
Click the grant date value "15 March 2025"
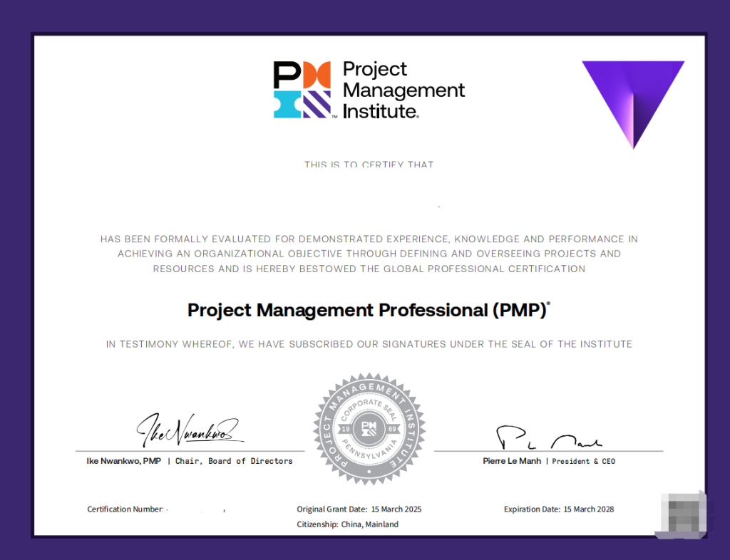(x=396, y=509)
